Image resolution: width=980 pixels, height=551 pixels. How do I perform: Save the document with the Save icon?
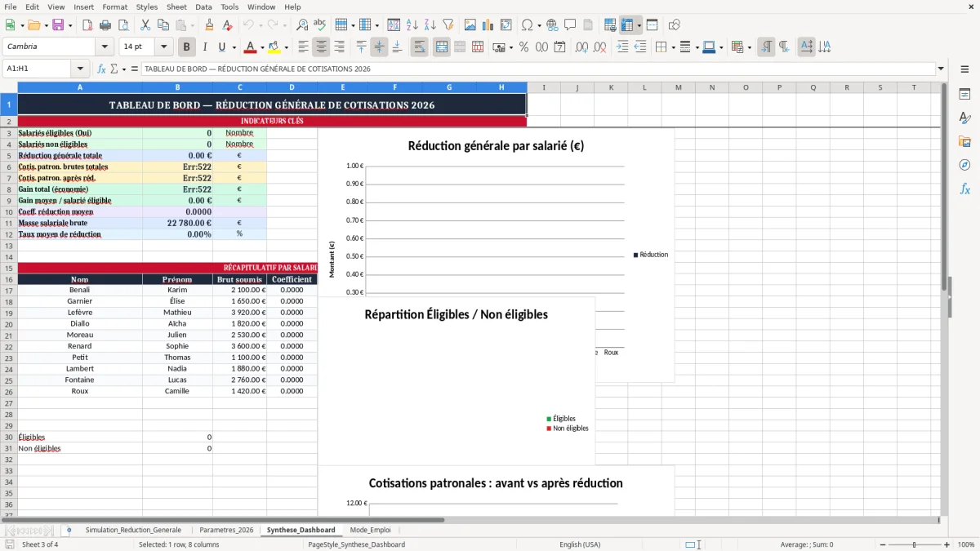(58, 25)
